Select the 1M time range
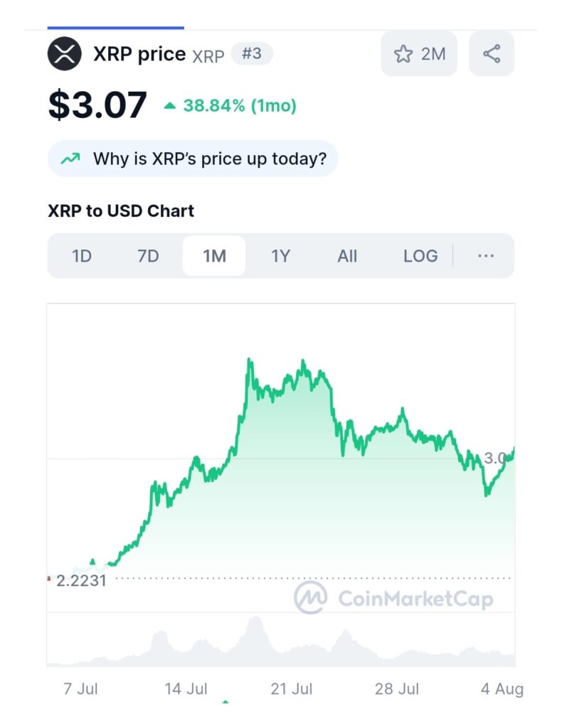The width and height of the screenshot is (562, 728). pyautogui.click(x=214, y=256)
